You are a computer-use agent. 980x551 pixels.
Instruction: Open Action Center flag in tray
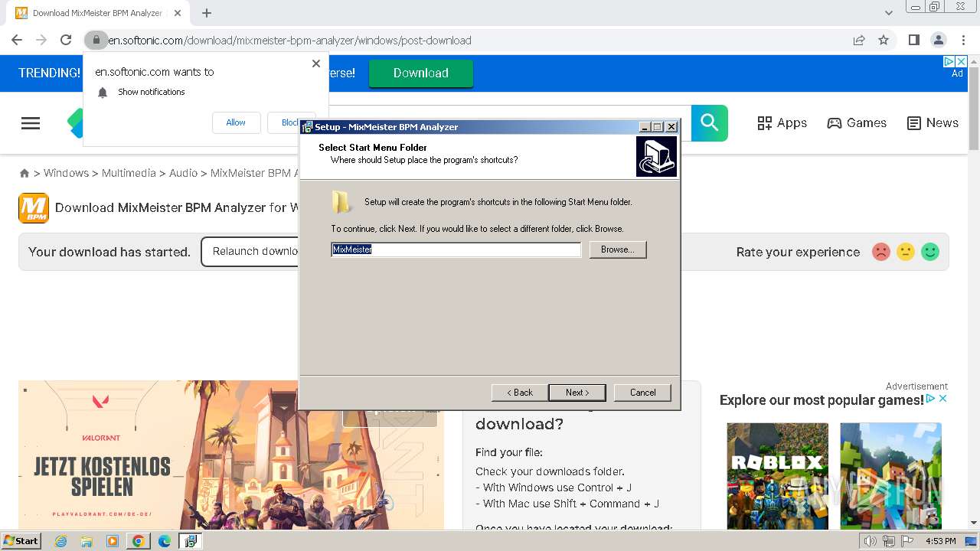point(906,541)
